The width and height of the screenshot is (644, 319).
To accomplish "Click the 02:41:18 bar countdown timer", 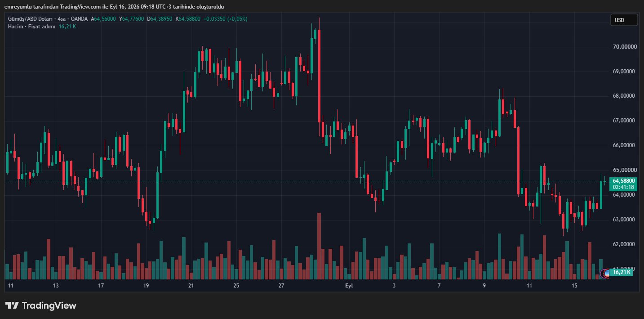I will pyautogui.click(x=623, y=187).
